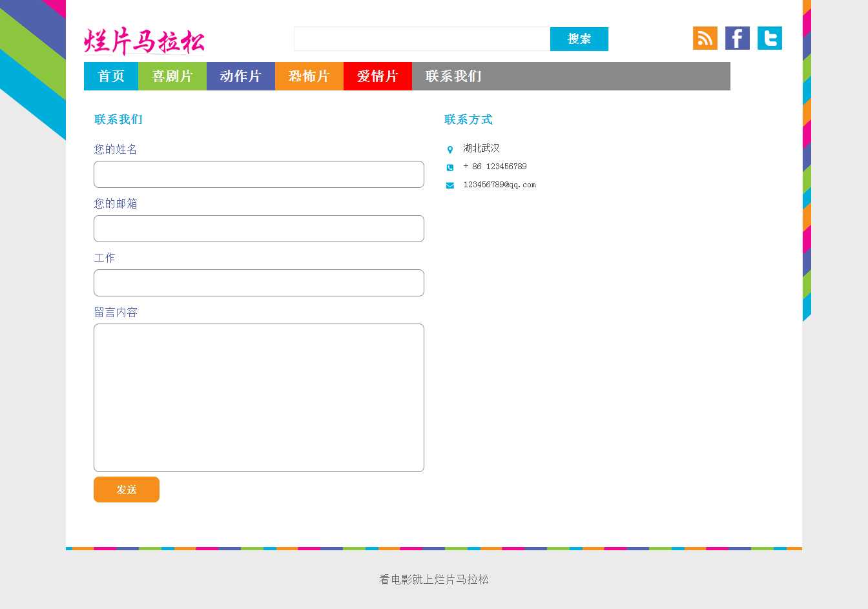
Task: Open the 爱情片 romance category
Action: click(x=378, y=76)
